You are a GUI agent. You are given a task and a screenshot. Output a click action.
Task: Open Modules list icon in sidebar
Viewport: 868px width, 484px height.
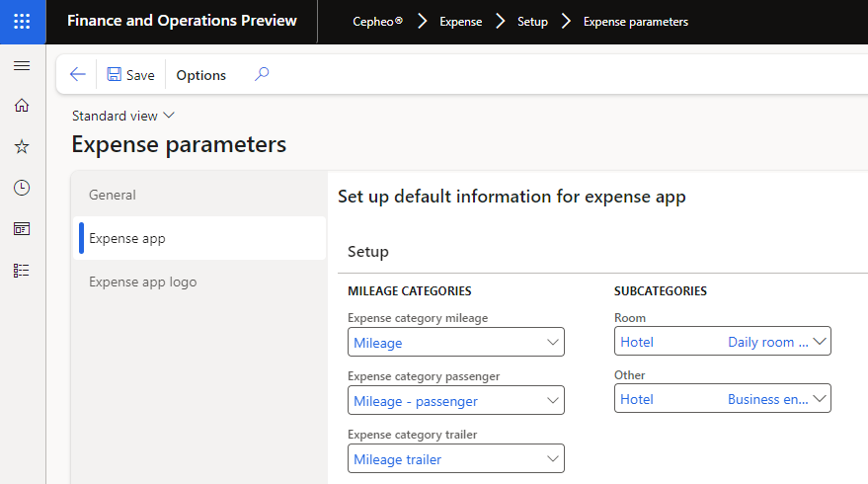pyautogui.click(x=22, y=270)
